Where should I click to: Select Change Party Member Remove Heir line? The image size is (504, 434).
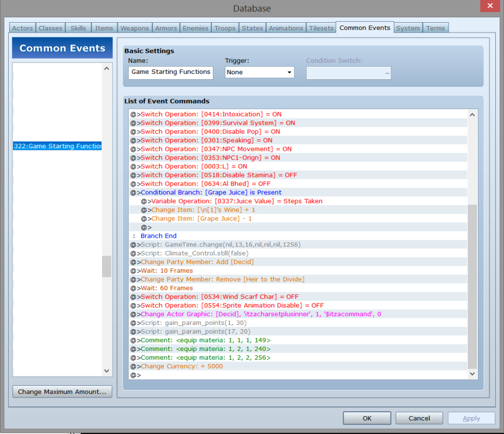point(298,279)
